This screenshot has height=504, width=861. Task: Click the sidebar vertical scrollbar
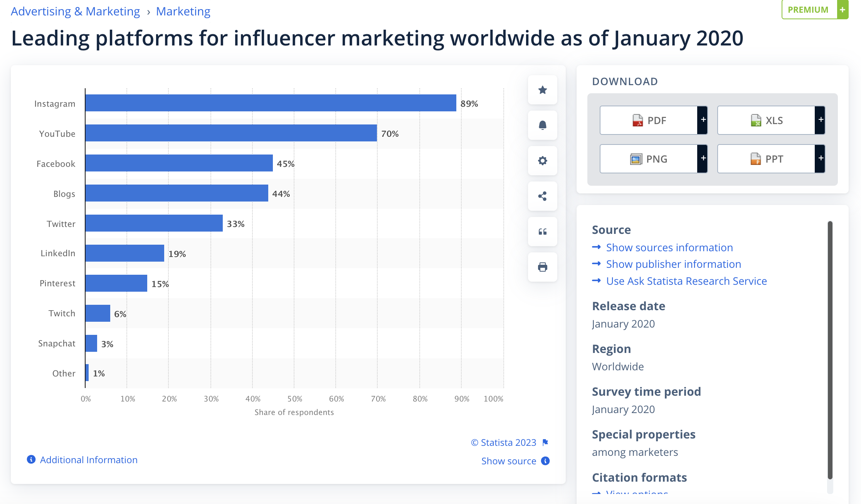(830, 347)
